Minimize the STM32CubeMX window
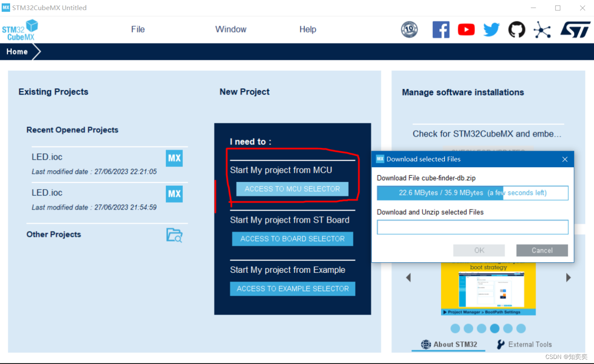This screenshot has height=364, width=594. (534, 8)
